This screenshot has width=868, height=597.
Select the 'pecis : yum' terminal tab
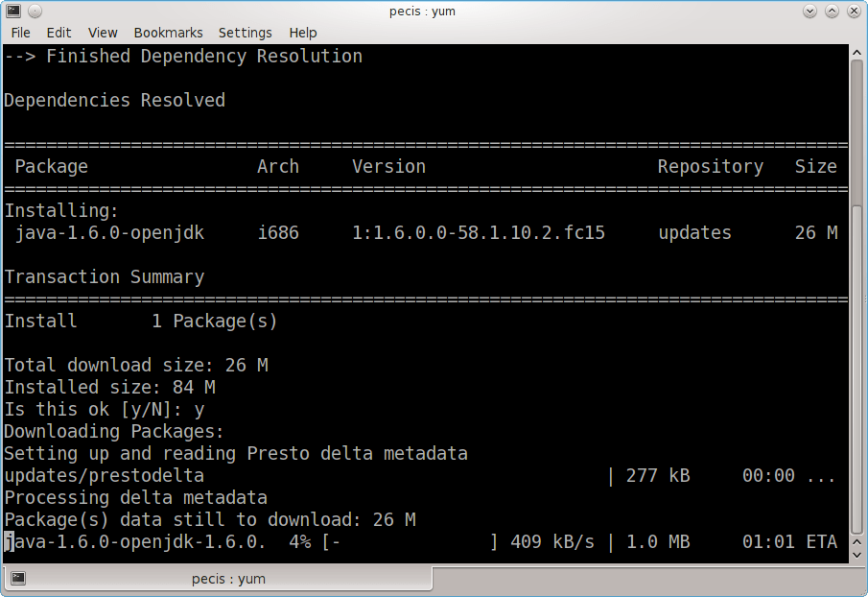[218, 578]
